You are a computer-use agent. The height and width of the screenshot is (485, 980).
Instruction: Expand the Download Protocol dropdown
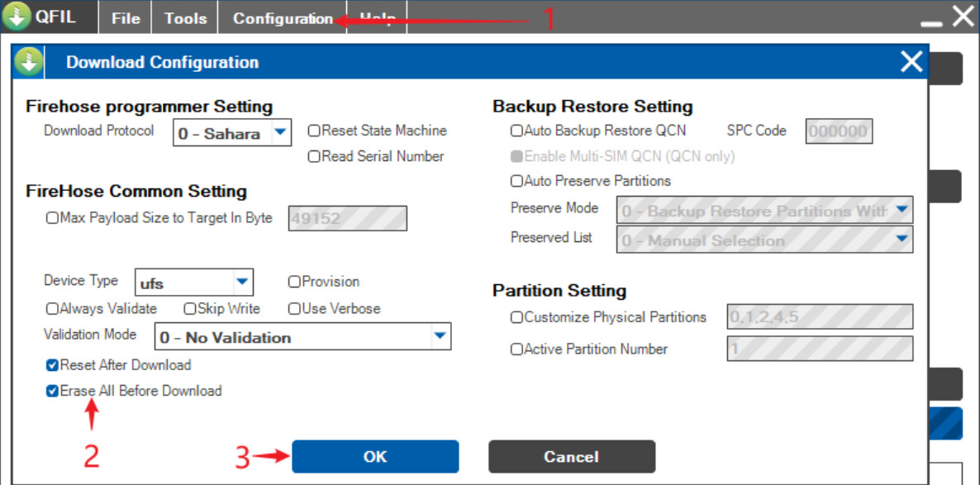pyautogui.click(x=280, y=131)
